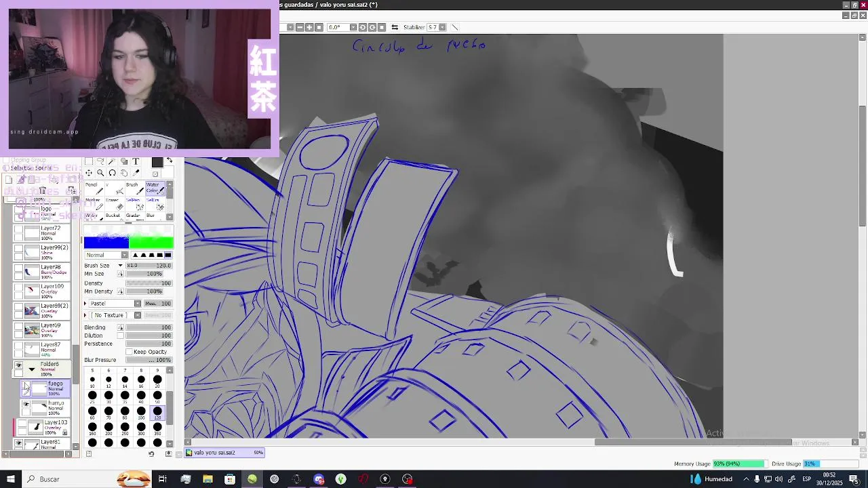Open the Stabilizer value dropdown

(x=442, y=27)
